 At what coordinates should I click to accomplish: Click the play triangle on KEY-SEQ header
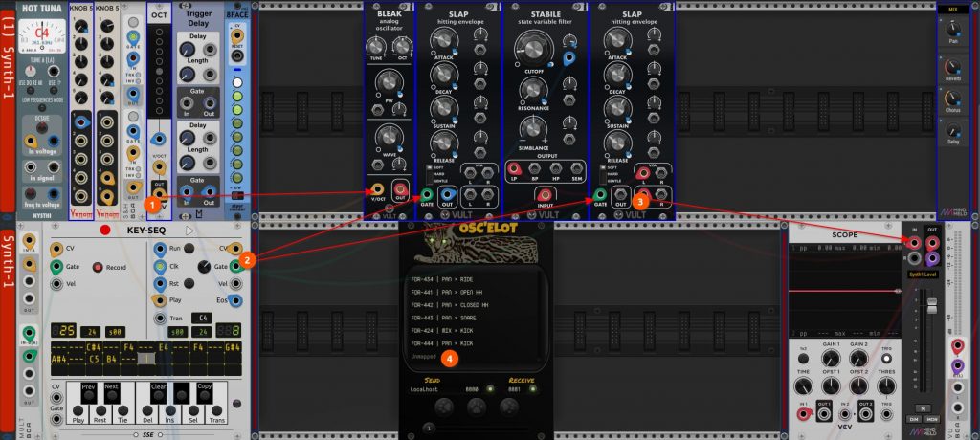[x=189, y=230]
